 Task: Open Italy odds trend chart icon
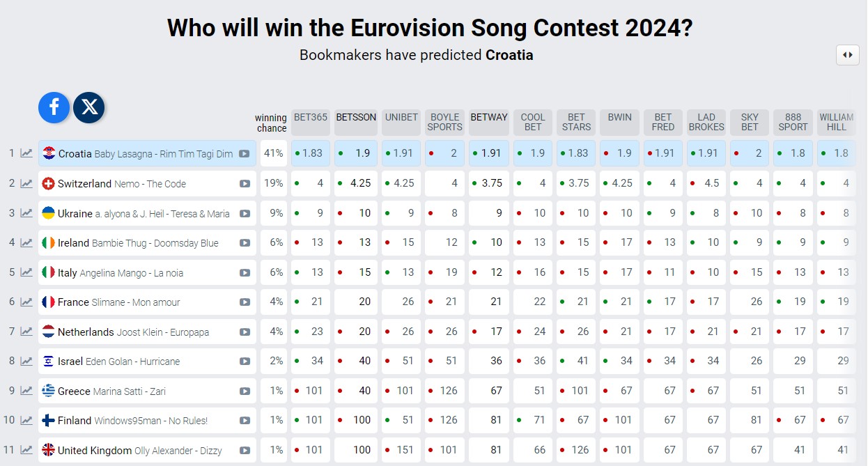(26, 272)
